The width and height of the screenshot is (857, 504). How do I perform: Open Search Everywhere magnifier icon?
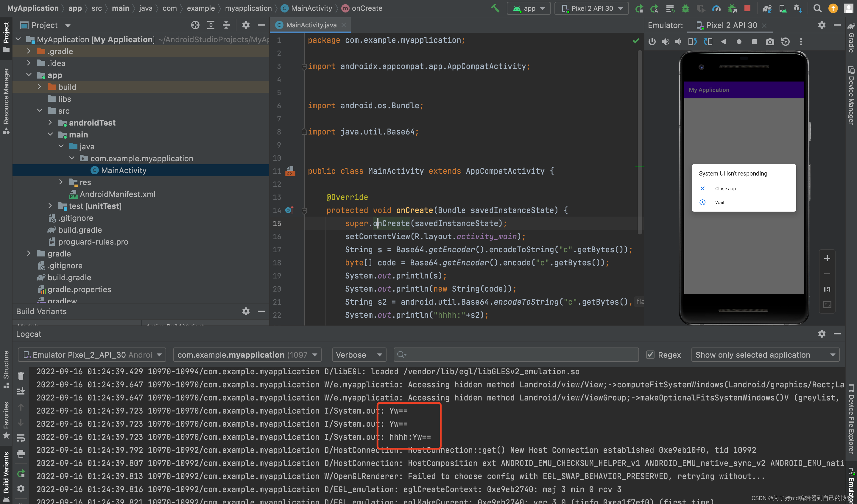point(817,9)
